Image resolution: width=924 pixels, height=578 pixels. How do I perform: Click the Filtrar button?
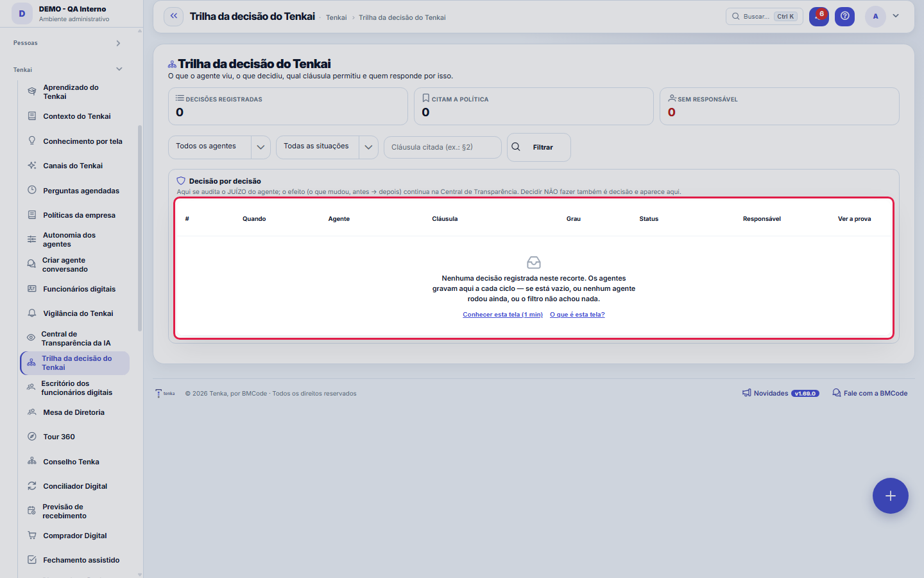539,147
